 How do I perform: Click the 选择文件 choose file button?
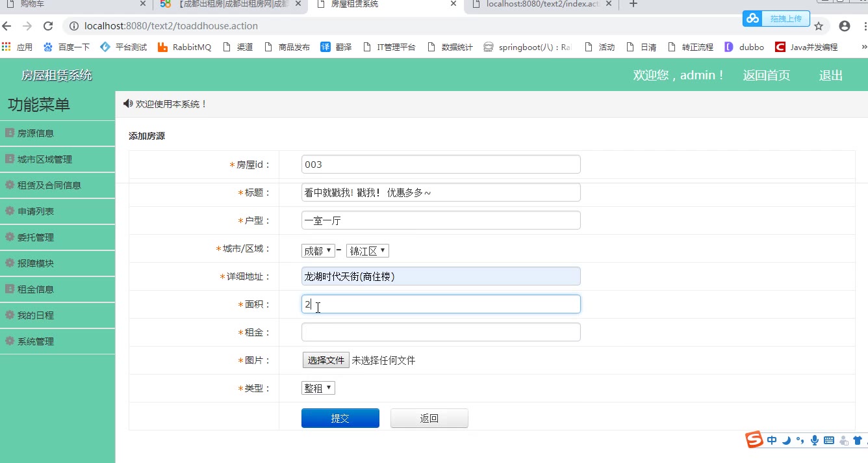coord(325,360)
